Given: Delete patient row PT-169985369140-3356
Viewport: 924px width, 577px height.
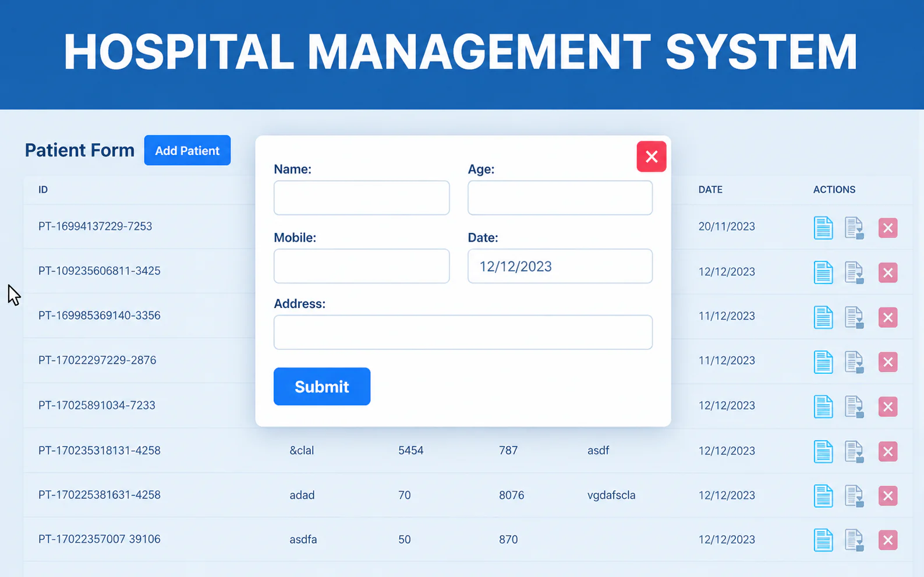Looking at the screenshot, I should (888, 317).
